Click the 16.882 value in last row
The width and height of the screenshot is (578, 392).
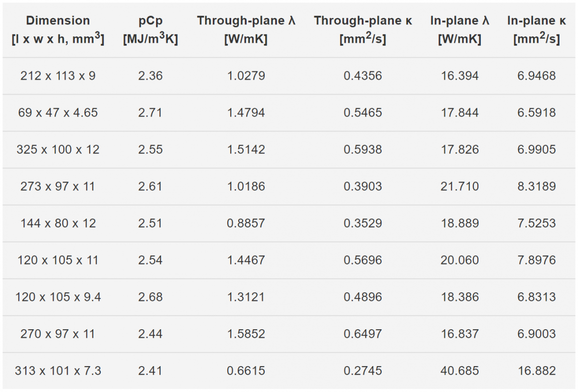(x=536, y=371)
